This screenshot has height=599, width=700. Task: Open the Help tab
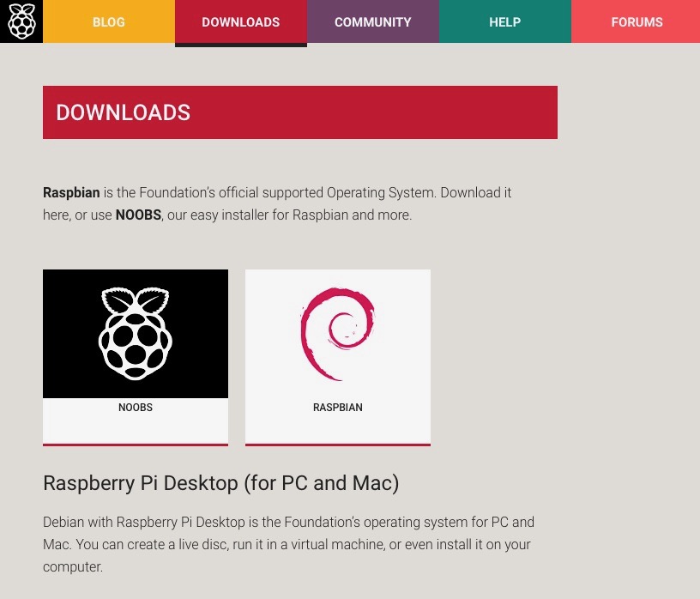(x=505, y=21)
